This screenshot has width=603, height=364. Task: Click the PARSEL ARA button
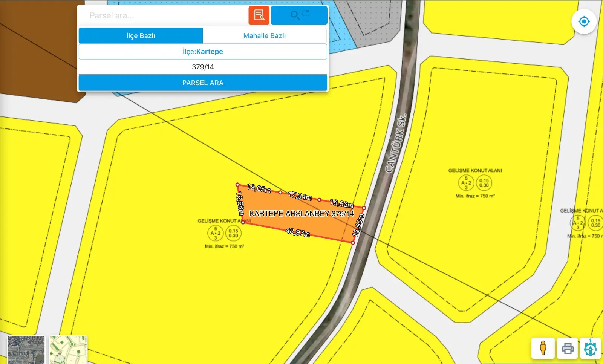(203, 83)
